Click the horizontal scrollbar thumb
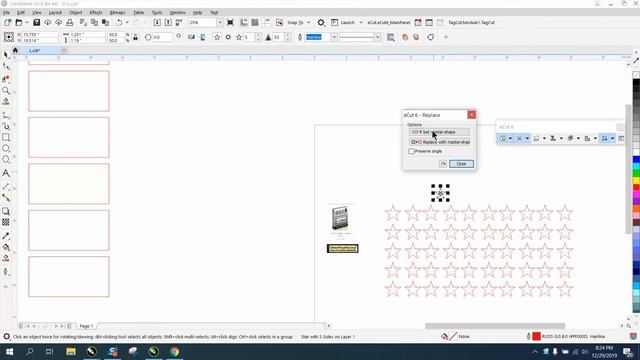The height and width of the screenshot is (360, 640). 495,326
